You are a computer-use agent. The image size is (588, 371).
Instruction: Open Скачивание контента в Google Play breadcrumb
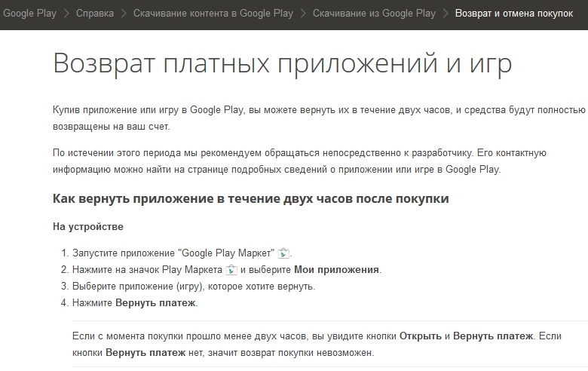213,14
